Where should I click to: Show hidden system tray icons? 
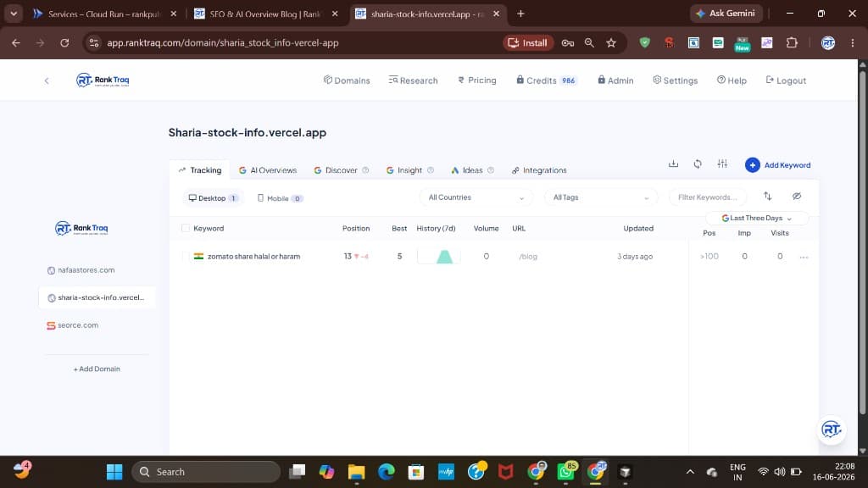(x=690, y=472)
